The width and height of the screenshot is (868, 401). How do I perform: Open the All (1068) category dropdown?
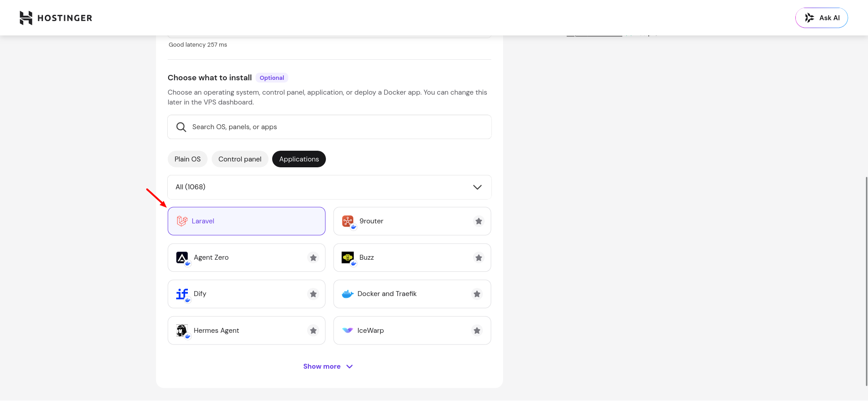(330, 187)
